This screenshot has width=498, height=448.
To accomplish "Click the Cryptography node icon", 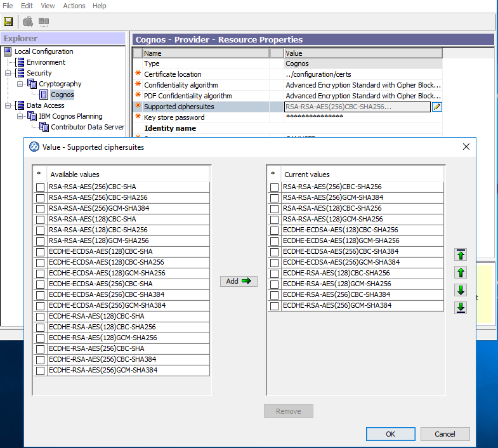I will (32, 84).
